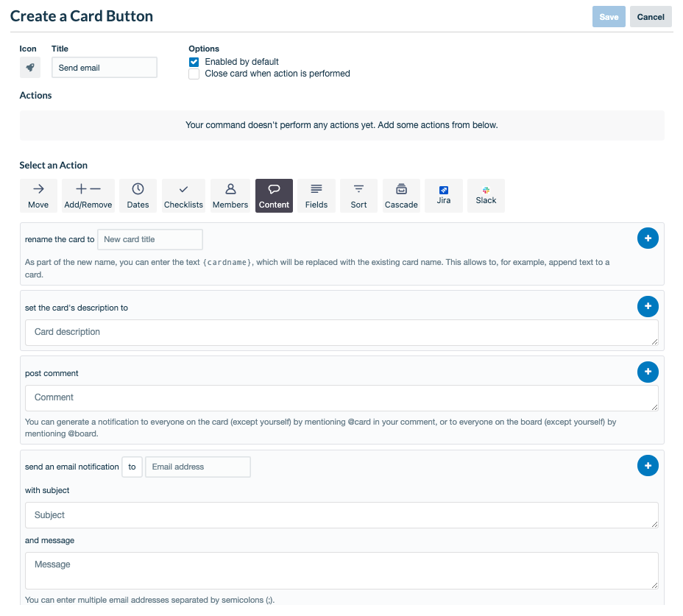Click 'Your command doesn't perform any actions' notice
The width and height of the screenshot is (683, 616).
[x=342, y=125]
